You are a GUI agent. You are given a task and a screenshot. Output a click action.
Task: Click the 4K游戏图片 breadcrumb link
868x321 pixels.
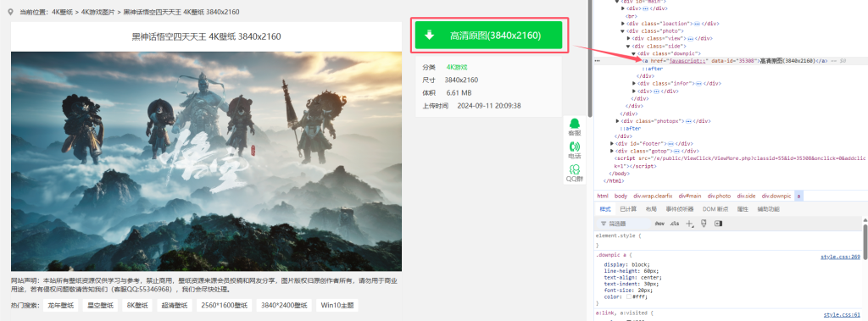tap(97, 12)
